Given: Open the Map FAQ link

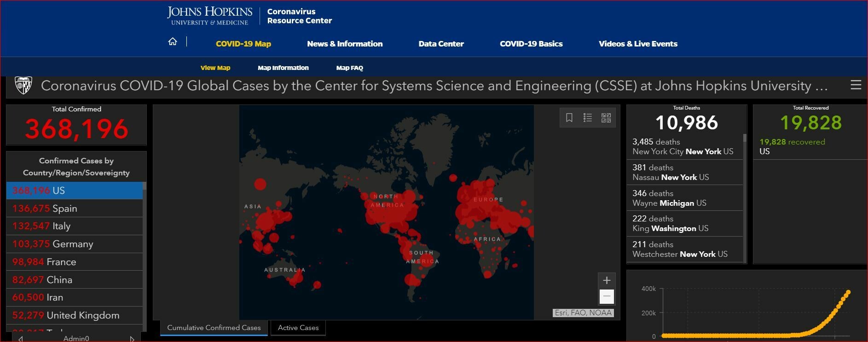Looking at the screenshot, I should tap(349, 68).
